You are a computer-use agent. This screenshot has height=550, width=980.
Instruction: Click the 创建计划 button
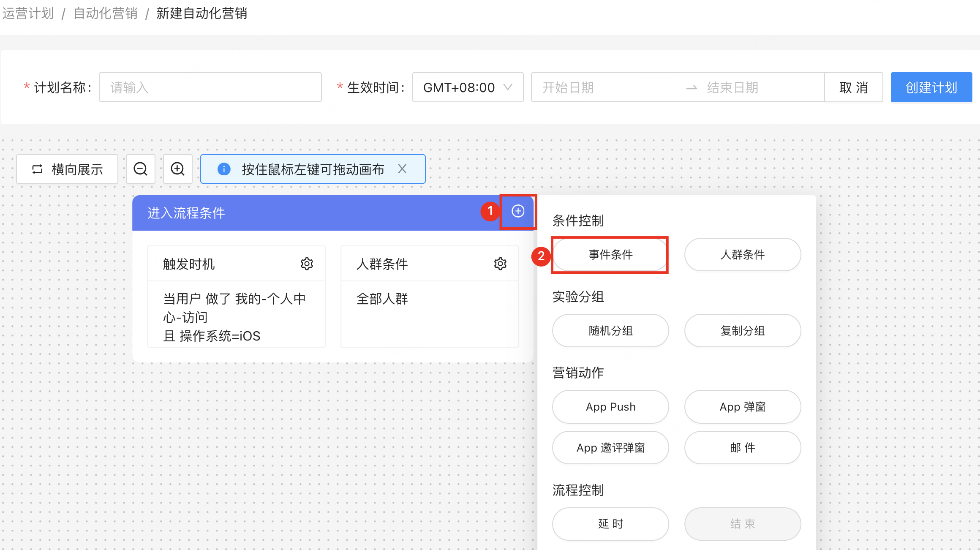point(931,87)
